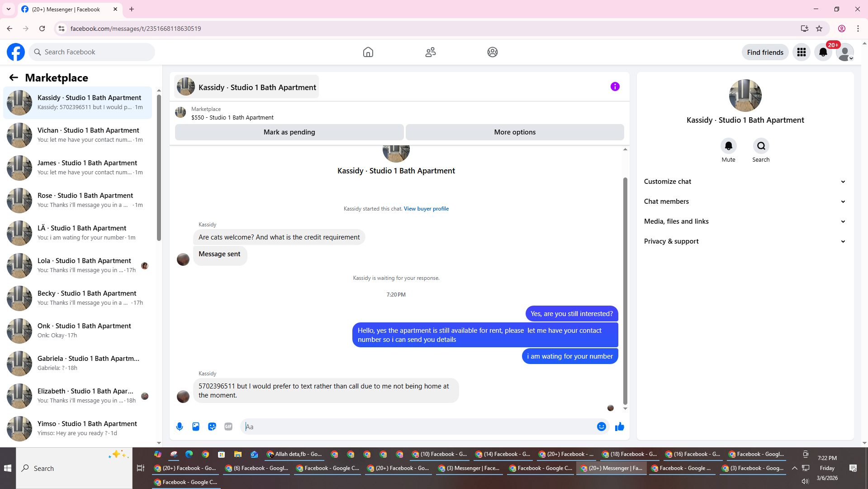The image size is (868, 489).
Task: Open James Studio 1 Bath chat
Action: pyautogui.click(x=78, y=168)
